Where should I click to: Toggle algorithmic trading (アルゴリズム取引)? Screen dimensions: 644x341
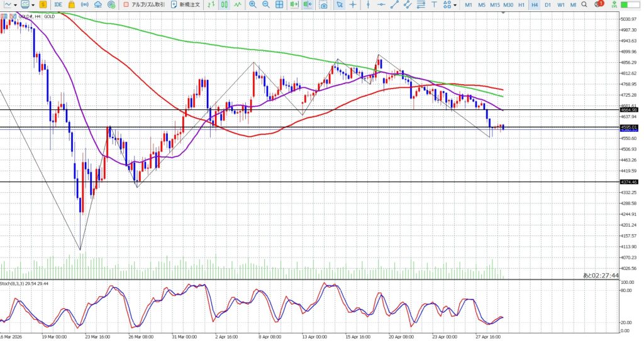pyautogui.click(x=144, y=5)
